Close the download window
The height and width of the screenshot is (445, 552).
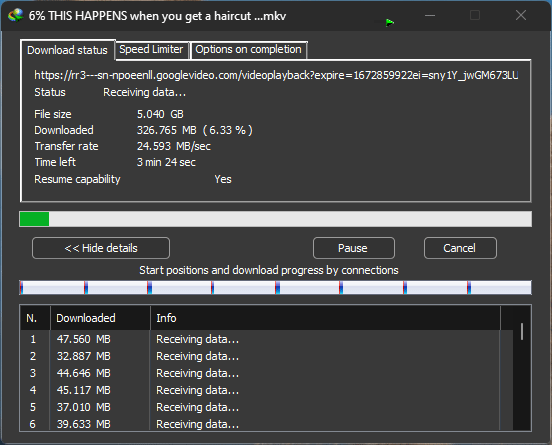[521, 15]
